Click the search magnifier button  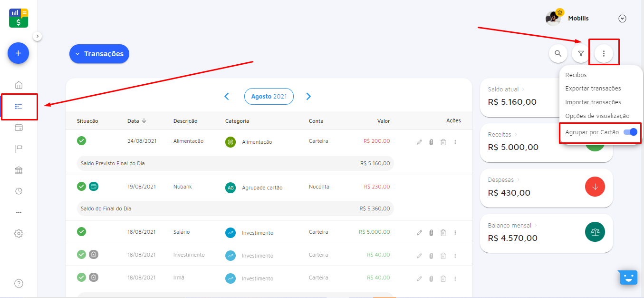(558, 53)
